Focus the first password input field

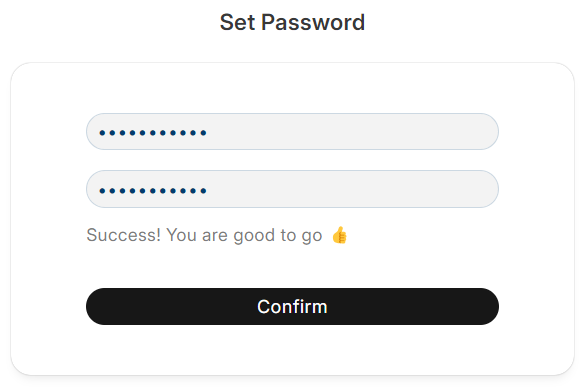click(292, 131)
